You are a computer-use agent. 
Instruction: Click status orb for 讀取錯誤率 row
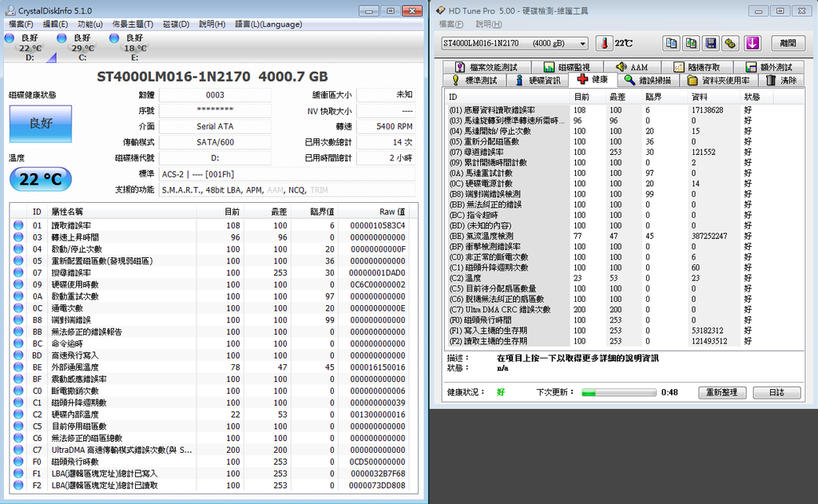coord(18,225)
